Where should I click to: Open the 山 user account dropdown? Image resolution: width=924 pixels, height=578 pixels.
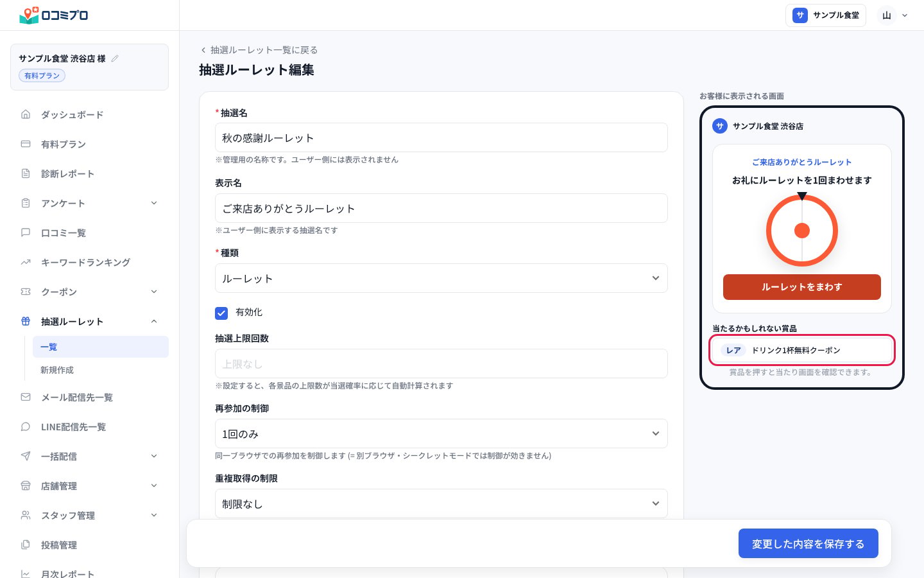pos(894,15)
